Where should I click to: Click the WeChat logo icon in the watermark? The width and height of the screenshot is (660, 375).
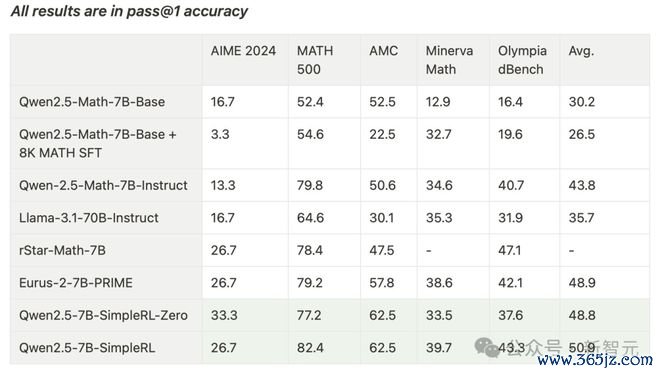(487, 348)
